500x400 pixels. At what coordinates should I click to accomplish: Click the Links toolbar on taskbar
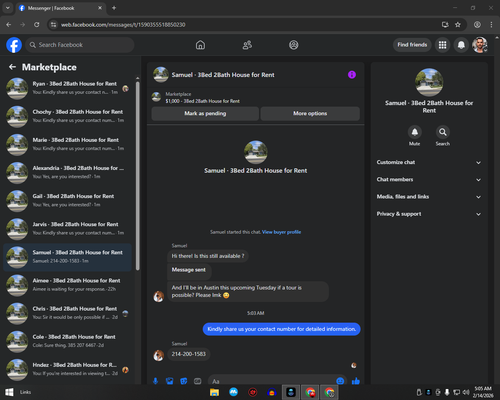pyautogui.click(x=25, y=392)
